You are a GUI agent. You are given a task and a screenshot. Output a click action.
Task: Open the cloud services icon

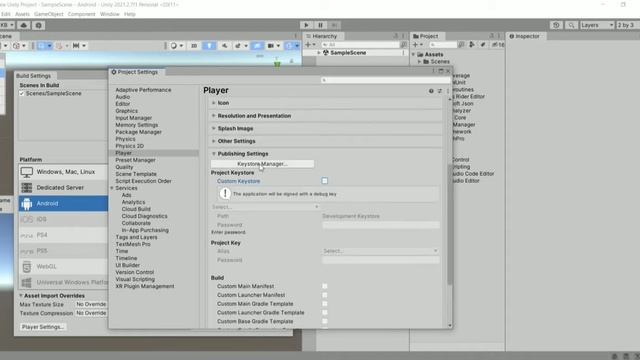pyautogui.click(x=24, y=25)
